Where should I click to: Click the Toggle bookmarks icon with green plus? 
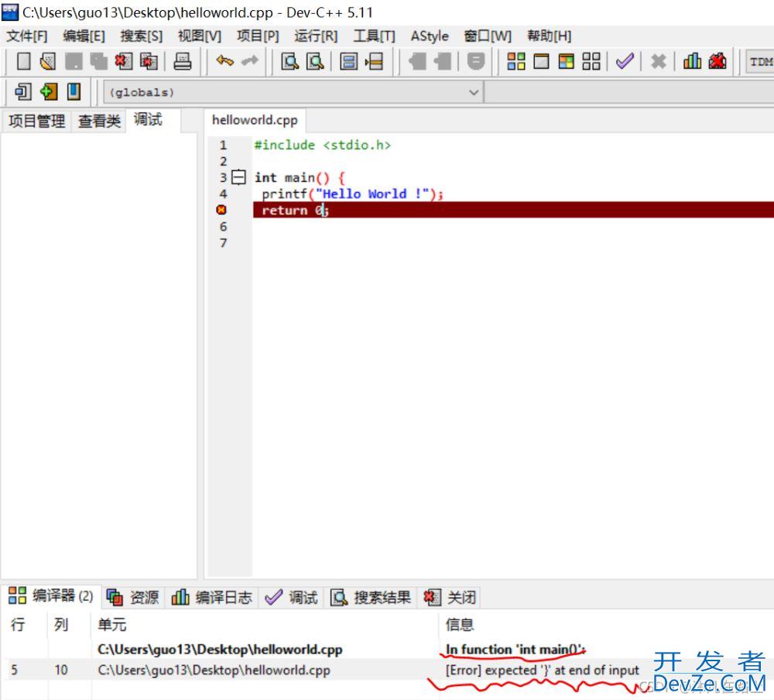[48, 92]
